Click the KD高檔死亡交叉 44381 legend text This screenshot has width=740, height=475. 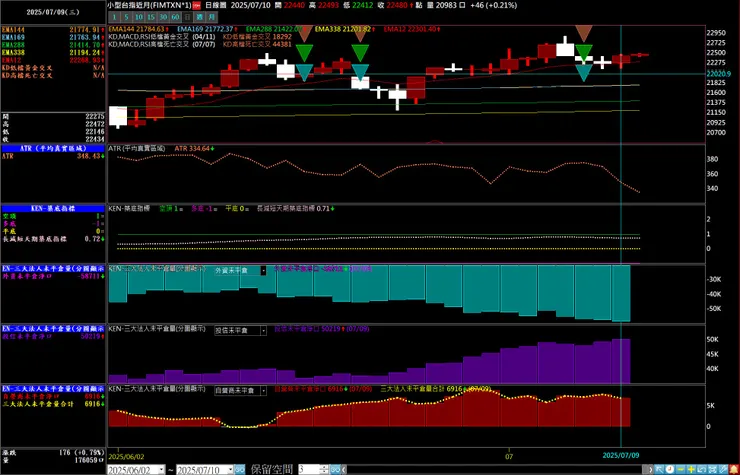coord(257,44)
